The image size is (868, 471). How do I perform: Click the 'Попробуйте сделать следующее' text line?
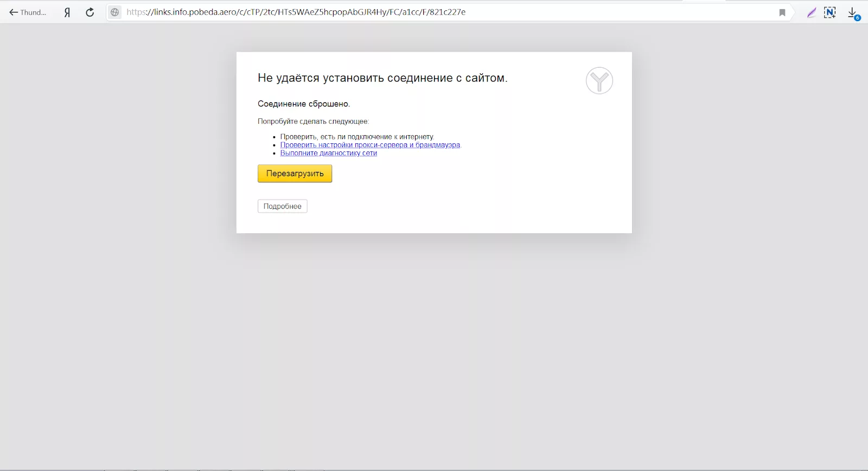(x=313, y=122)
